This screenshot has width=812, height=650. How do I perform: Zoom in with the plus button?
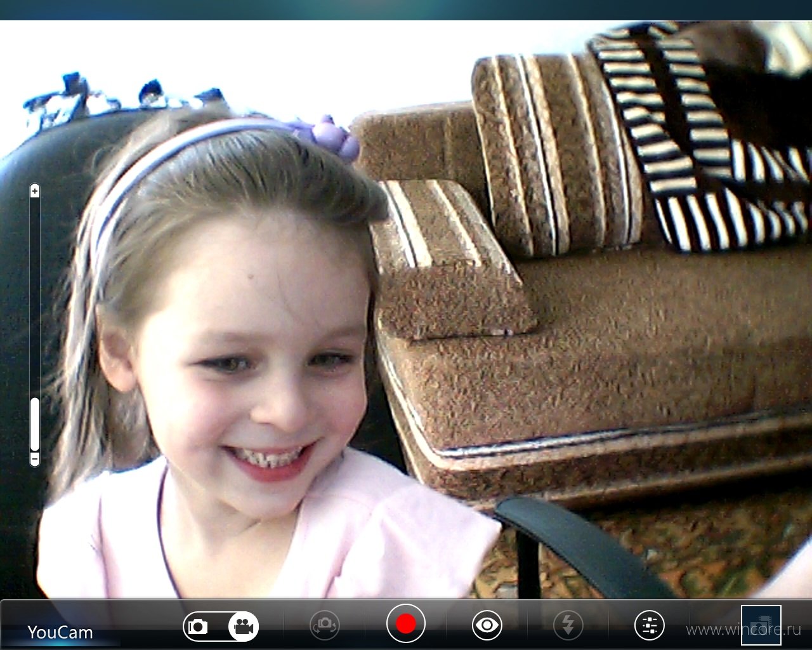[x=35, y=191]
